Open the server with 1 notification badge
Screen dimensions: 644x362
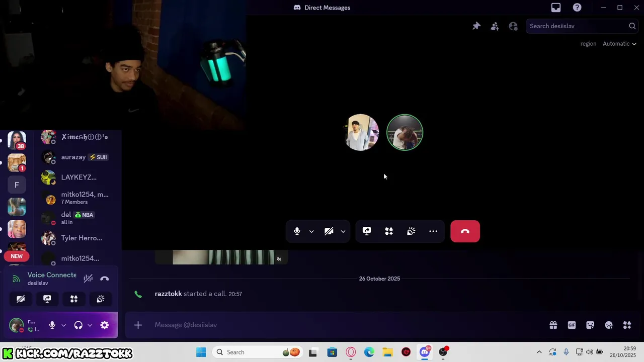(x=17, y=163)
